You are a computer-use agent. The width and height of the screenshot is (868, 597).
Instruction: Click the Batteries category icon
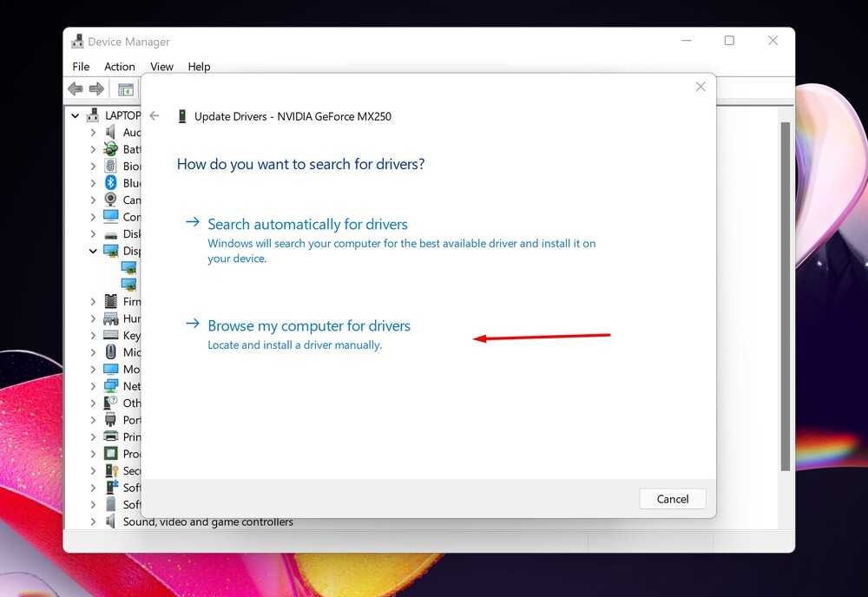click(x=111, y=149)
